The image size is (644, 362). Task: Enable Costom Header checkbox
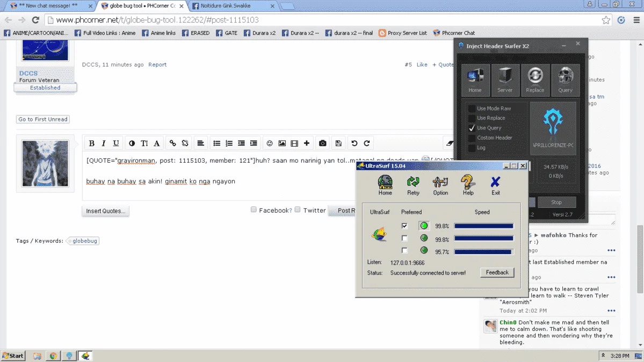(472, 137)
